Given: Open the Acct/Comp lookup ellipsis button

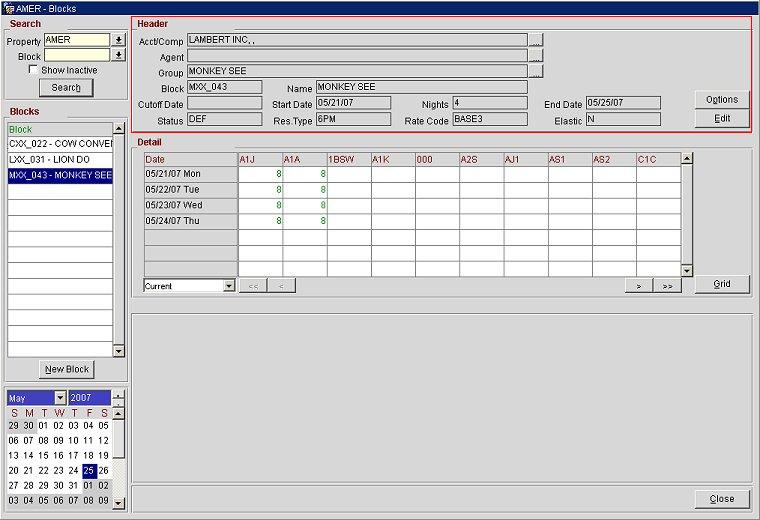Looking at the screenshot, I should click(536, 41).
